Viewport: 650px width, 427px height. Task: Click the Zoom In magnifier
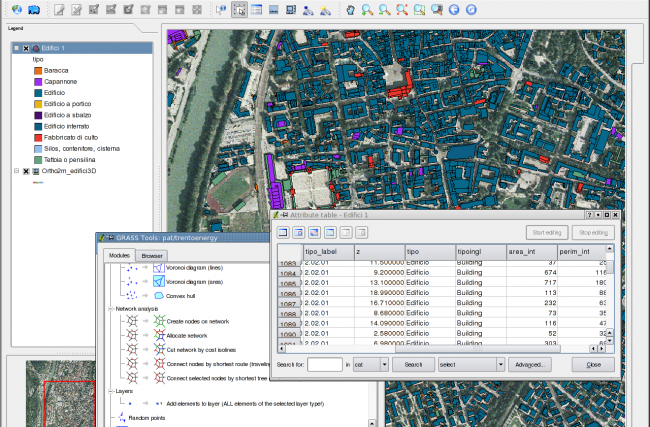(x=367, y=10)
